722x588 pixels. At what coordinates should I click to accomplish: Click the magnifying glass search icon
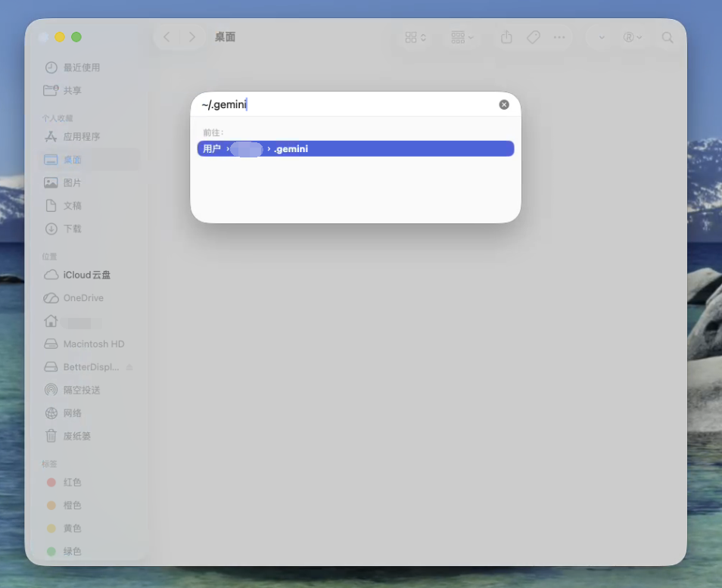point(667,36)
